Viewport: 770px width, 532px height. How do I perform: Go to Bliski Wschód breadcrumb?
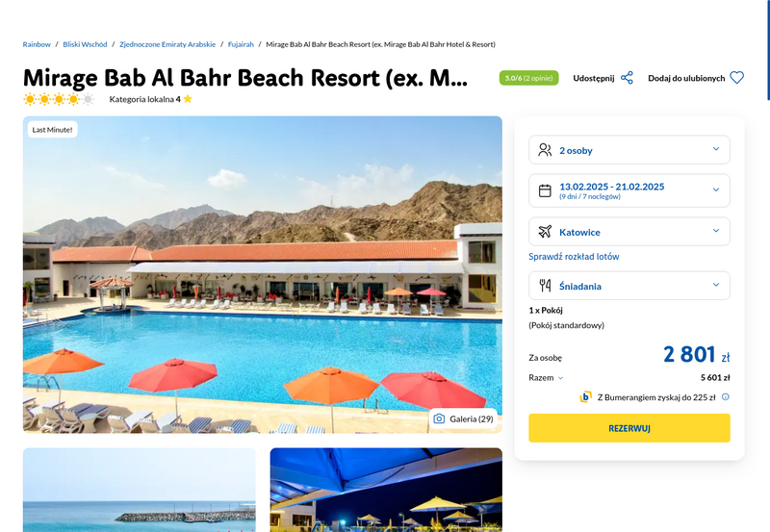[85, 44]
